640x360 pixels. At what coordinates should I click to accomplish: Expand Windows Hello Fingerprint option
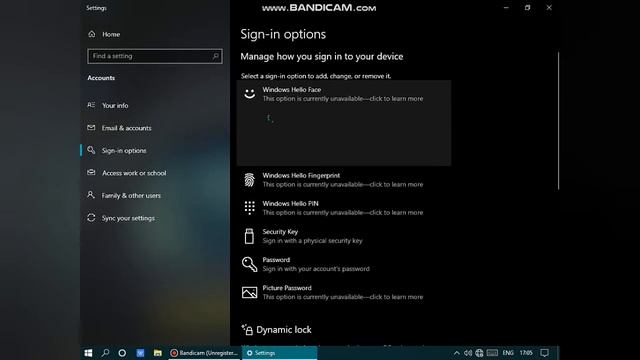(344, 180)
